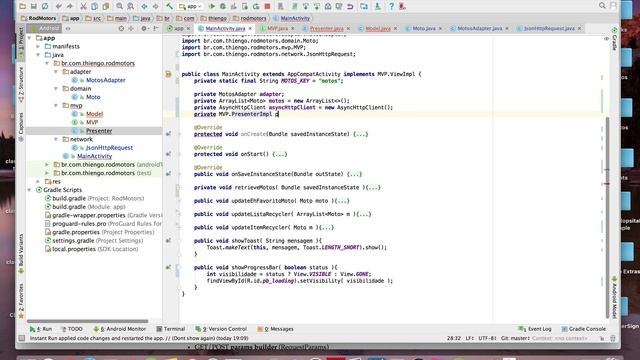Click the Open folder toolbar icon
This screenshot has width=640, height=360.
[x=22, y=6]
